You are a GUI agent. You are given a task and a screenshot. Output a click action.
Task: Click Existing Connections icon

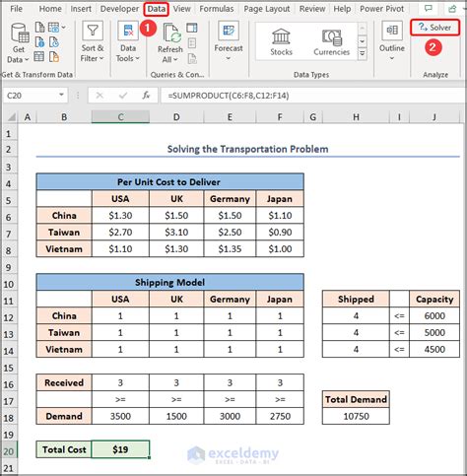point(54,57)
